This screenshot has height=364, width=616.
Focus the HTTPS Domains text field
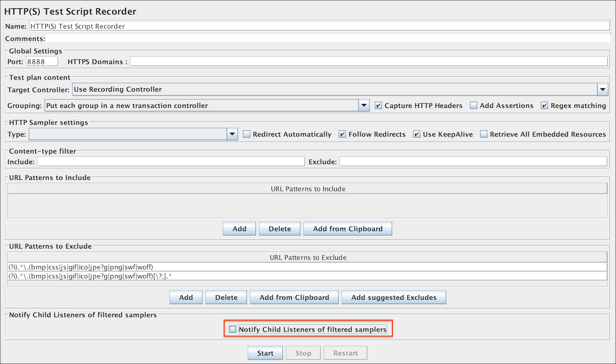pyautogui.click(x=369, y=62)
